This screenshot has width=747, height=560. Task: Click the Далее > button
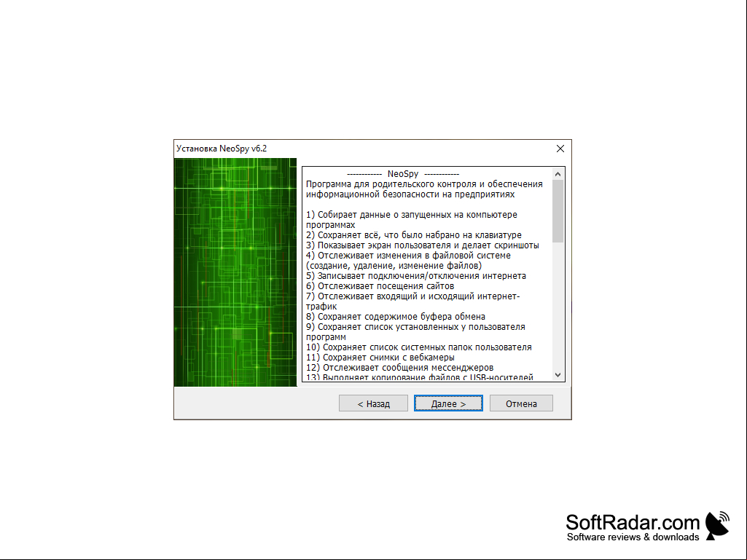coord(448,403)
